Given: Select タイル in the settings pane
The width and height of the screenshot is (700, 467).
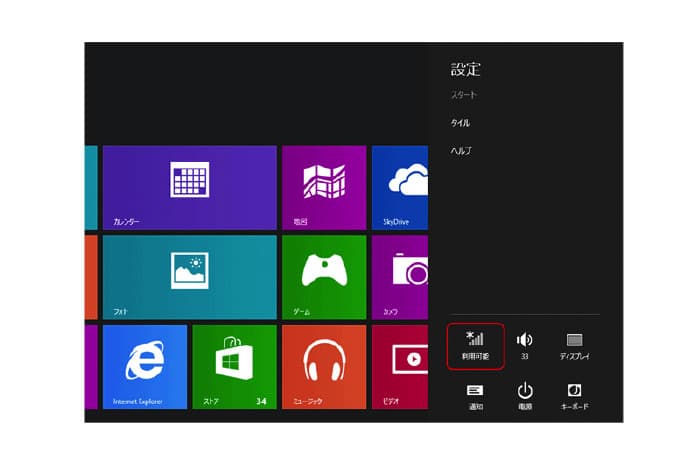Looking at the screenshot, I should click(x=460, y=123).
